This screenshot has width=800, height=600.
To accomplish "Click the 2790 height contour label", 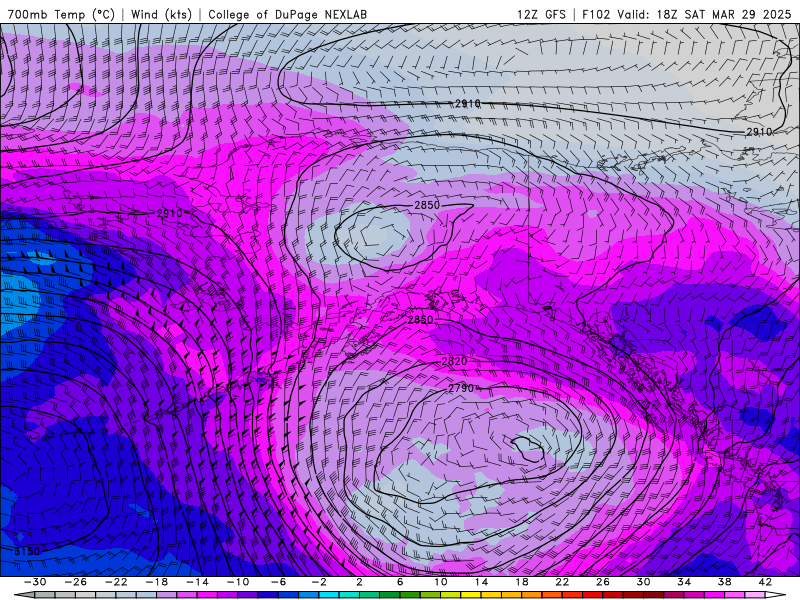I will pyautogui.click(x=461, y=388).
